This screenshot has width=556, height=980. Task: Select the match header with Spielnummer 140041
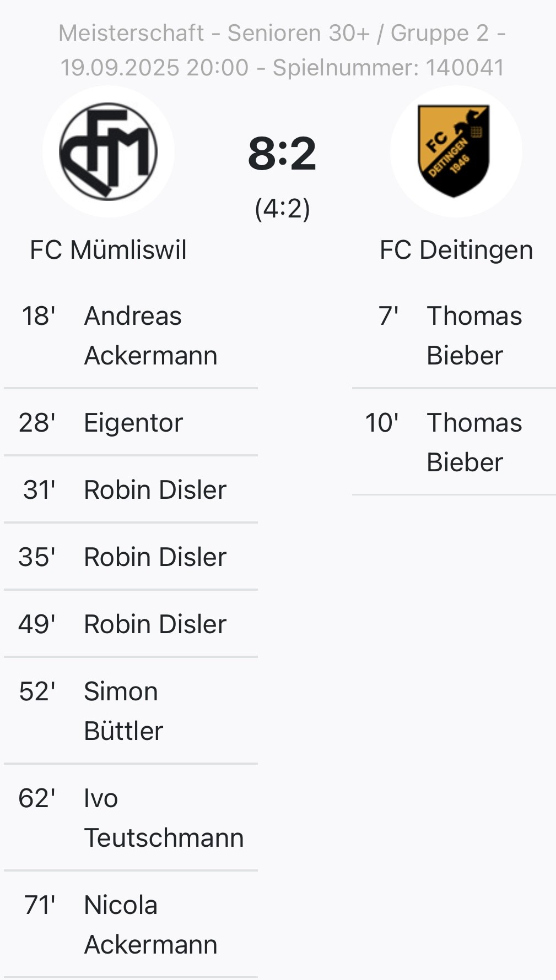click(x=282, y=50)
